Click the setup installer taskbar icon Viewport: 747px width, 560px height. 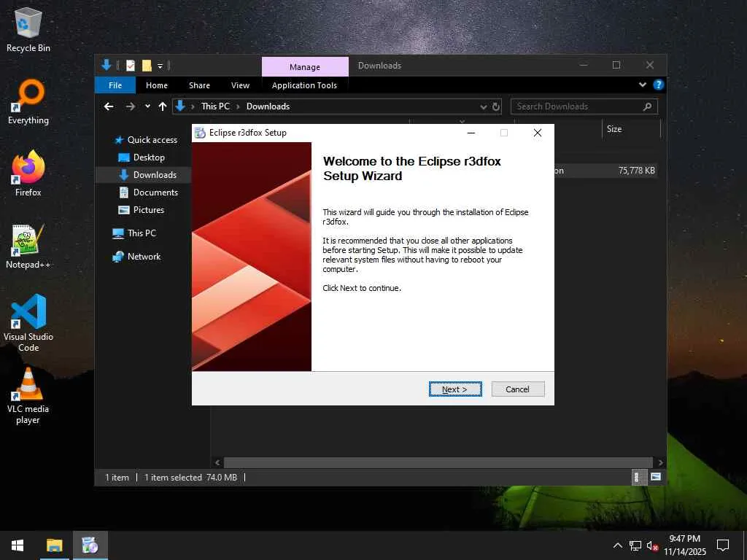click(90, 545)
